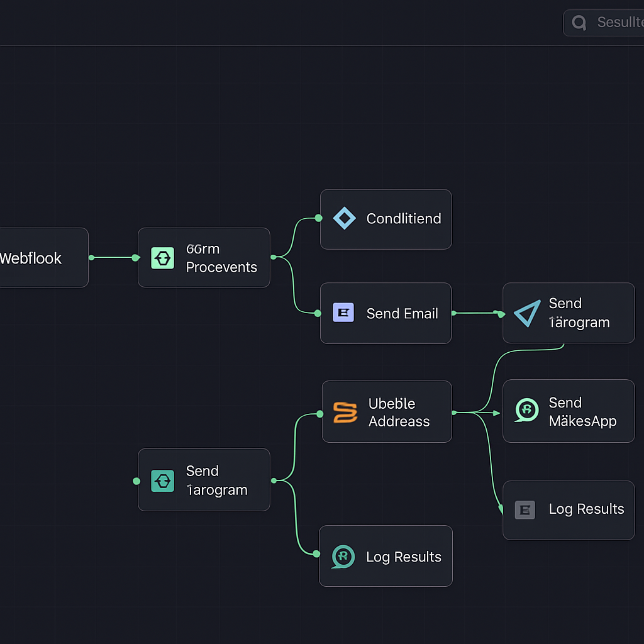The width and height of the screenshot is (644, 644).
Task: Click the output port of Ubeble Addreass node
Action: pos(454,413)
